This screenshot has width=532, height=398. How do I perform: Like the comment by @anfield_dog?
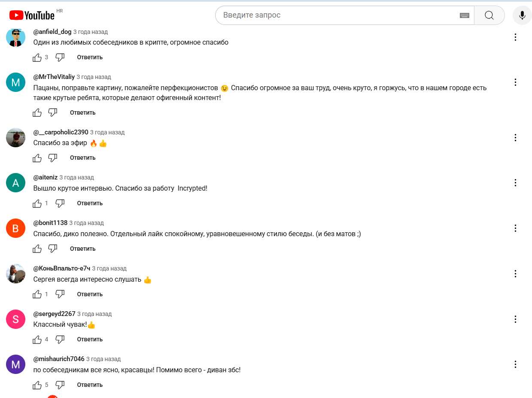tap(37, 57)
